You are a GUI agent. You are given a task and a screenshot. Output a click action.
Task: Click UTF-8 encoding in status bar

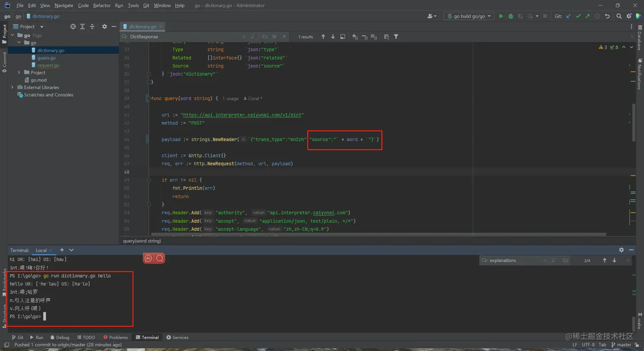pos(588,345)
